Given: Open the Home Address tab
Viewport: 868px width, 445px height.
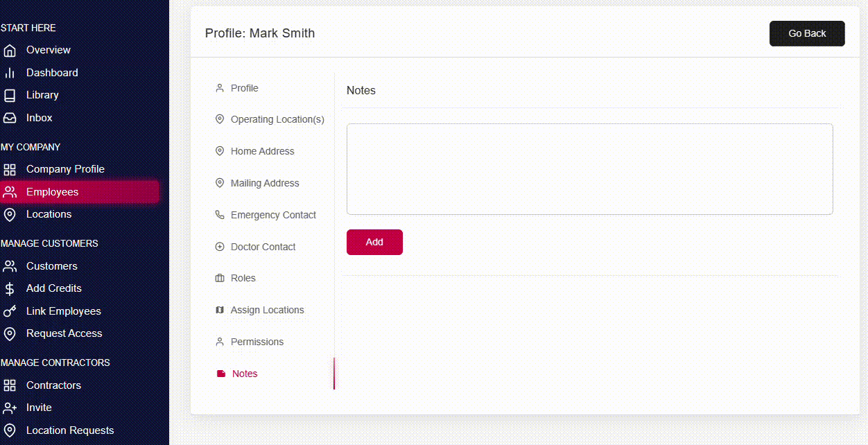Looking at the screenshot, I should pyautogui.click(x=262, y=151).
